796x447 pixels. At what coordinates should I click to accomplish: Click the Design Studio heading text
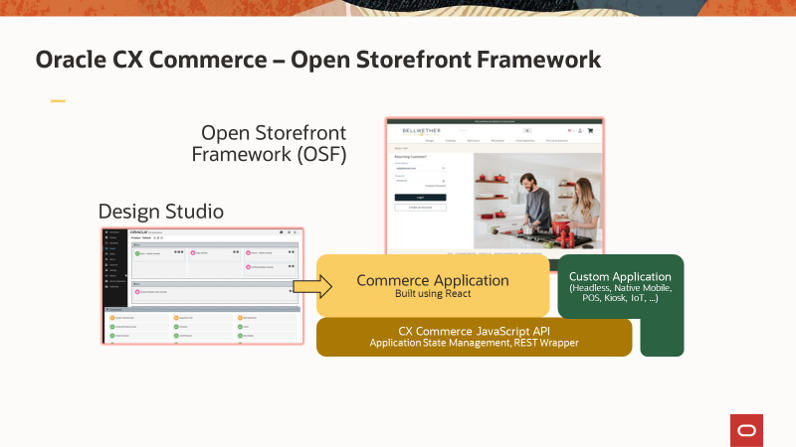coord(161,212)
